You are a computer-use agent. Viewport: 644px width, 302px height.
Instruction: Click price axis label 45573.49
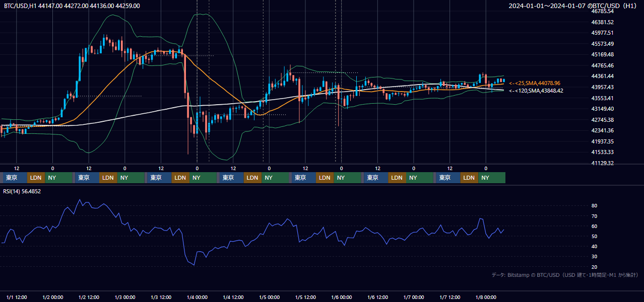603,44
